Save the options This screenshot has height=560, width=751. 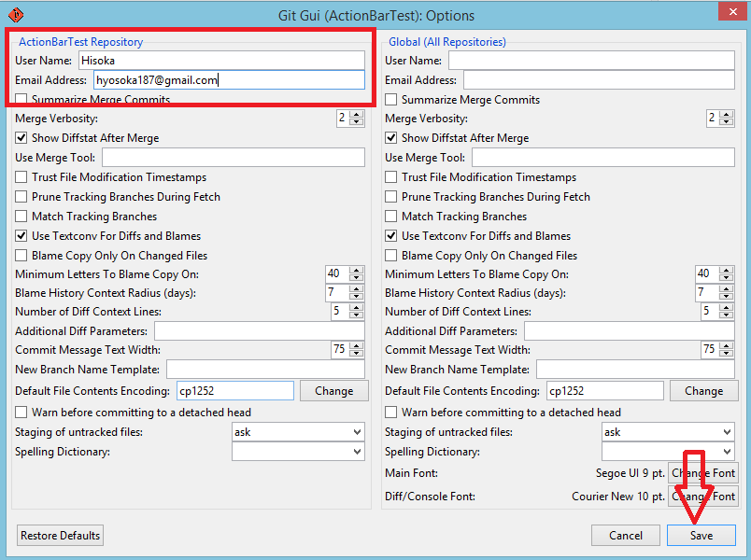click(x=701, y=535)
